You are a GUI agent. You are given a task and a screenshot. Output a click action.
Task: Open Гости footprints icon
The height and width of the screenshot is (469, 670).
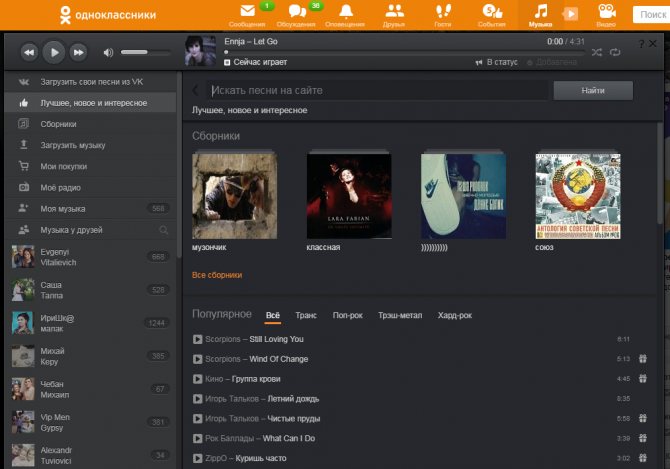click(x=443, y=11)
